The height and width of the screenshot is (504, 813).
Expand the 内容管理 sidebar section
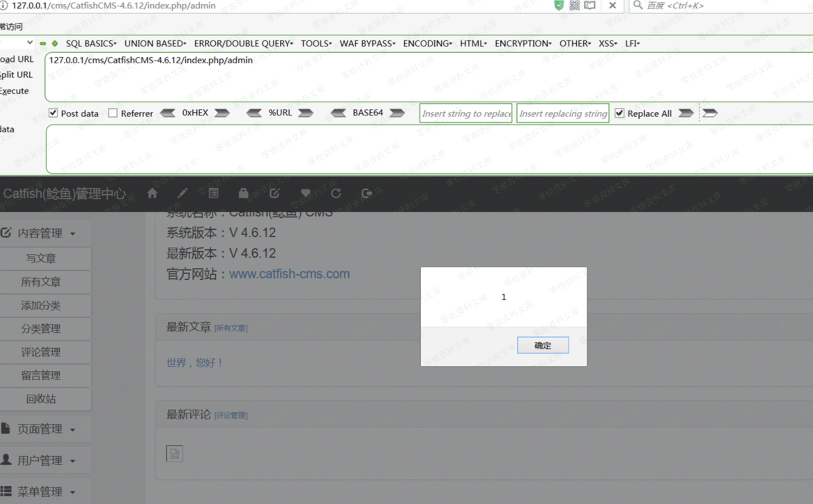point(40,233)
